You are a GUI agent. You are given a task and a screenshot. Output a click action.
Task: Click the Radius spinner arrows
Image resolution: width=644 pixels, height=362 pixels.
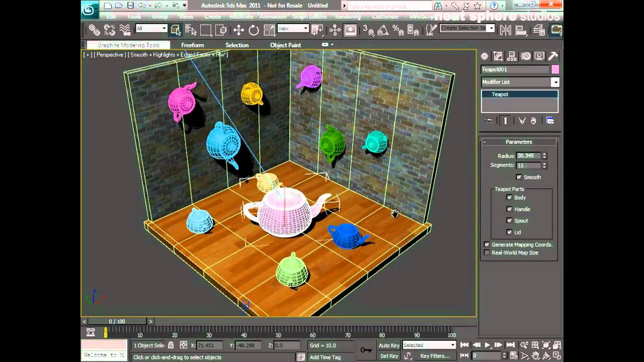(x=544, y=156)
